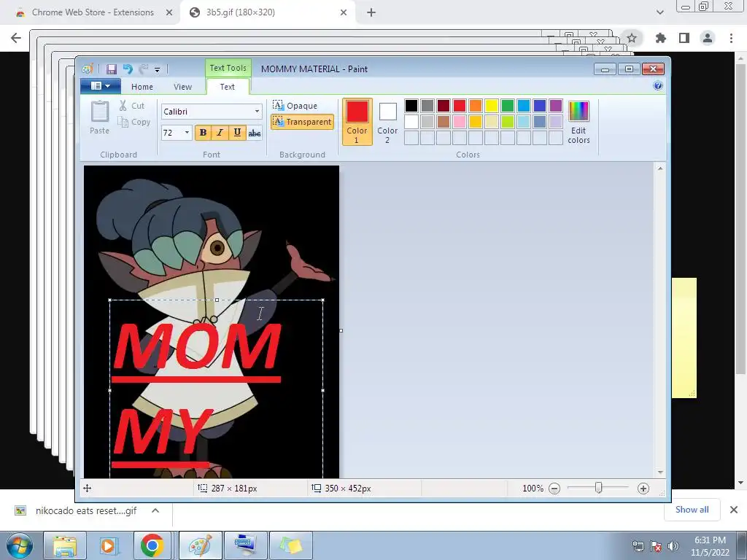The width and height of the screenshot is (747, 560).
Task: Click the Paint vertical scrollbar down arrow
Action: tap(660, 472)
